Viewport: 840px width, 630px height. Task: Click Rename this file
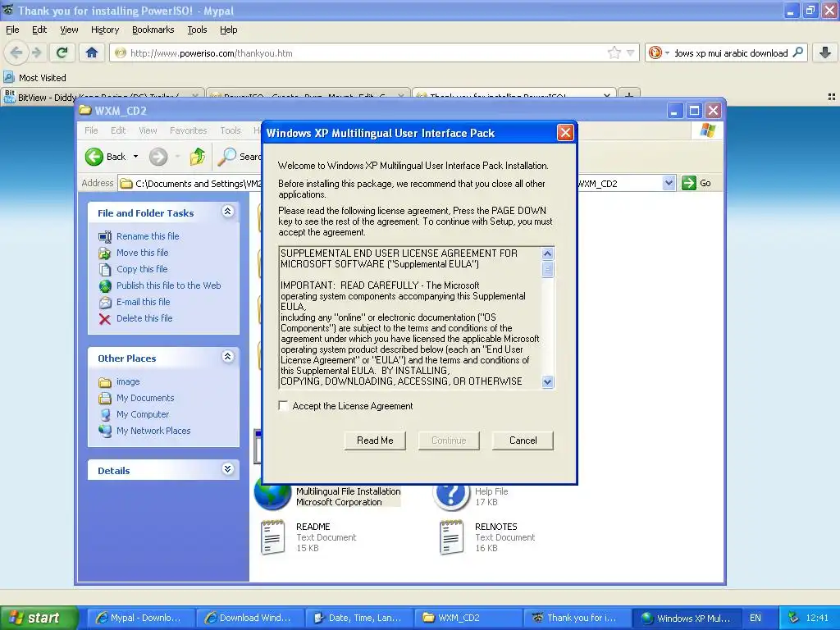(148, 236)
